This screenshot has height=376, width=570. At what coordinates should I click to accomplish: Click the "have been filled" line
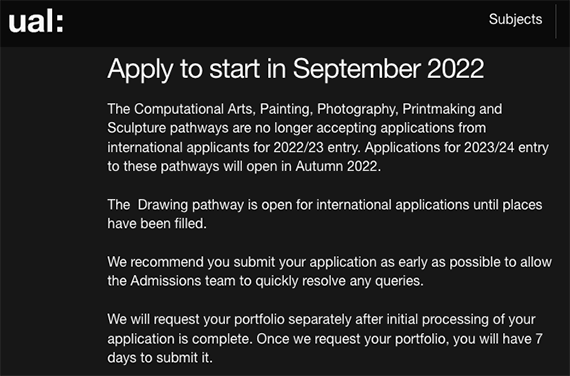[157, 224]
